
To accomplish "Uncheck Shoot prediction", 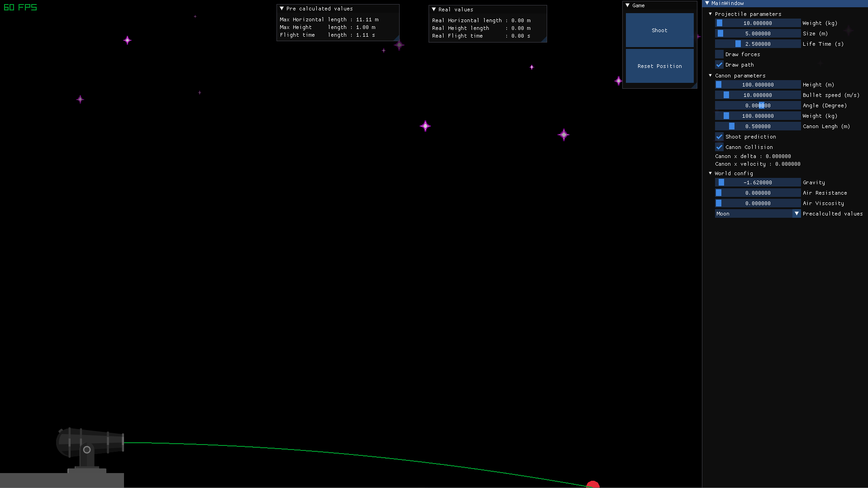I will pos(719,137).
